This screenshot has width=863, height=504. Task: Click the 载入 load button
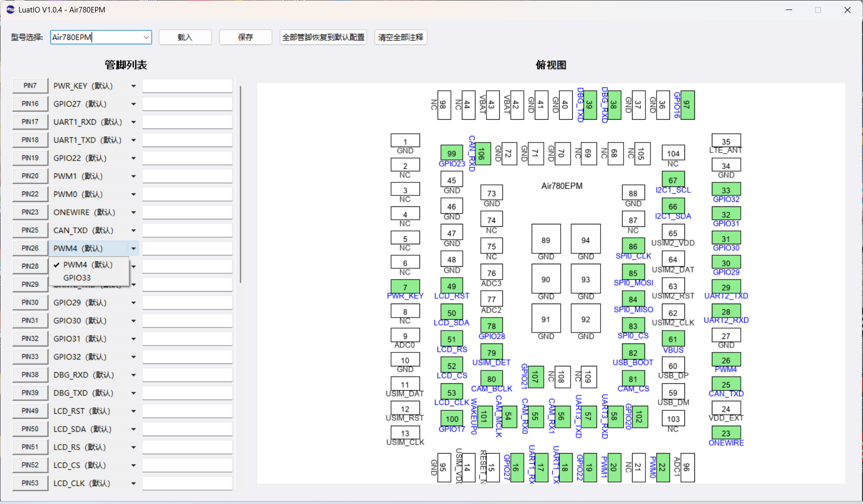tap(185, 37)
